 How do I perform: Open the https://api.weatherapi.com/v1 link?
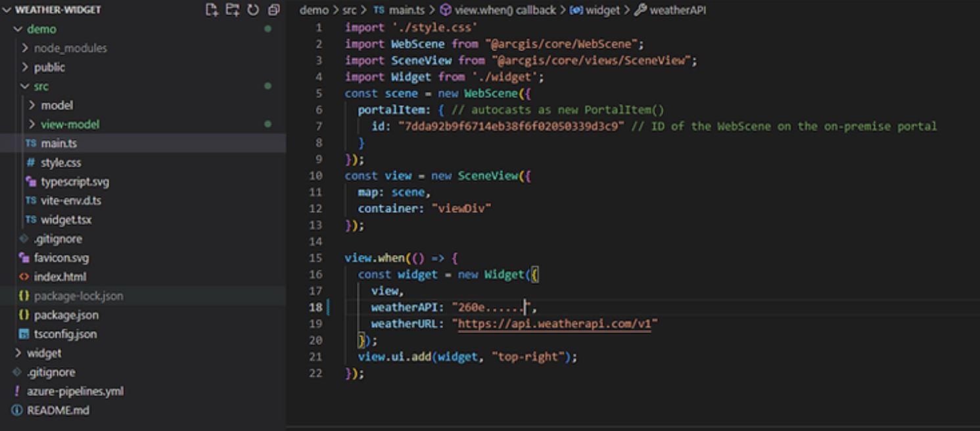coord(555,324)
